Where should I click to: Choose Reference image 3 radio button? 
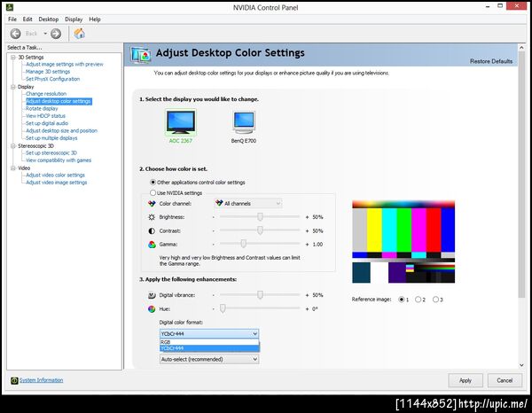coord(435,300)
